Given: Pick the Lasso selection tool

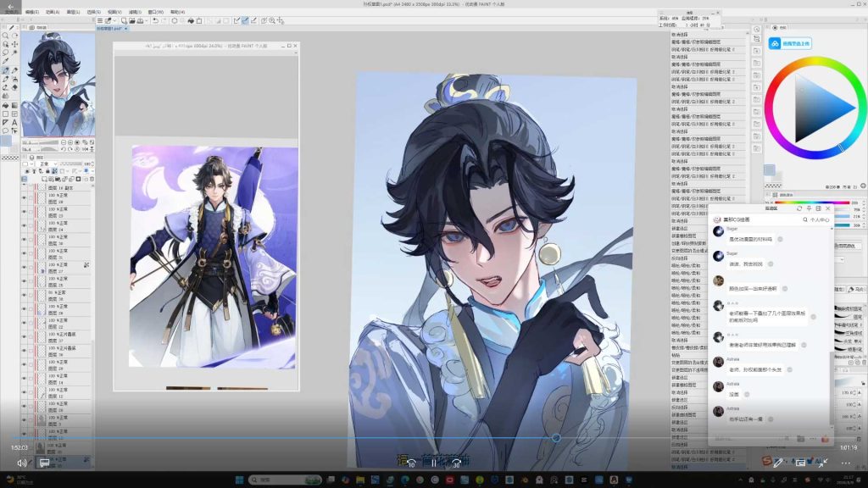Looking at the screenshot, I should (x=6, y=53).
